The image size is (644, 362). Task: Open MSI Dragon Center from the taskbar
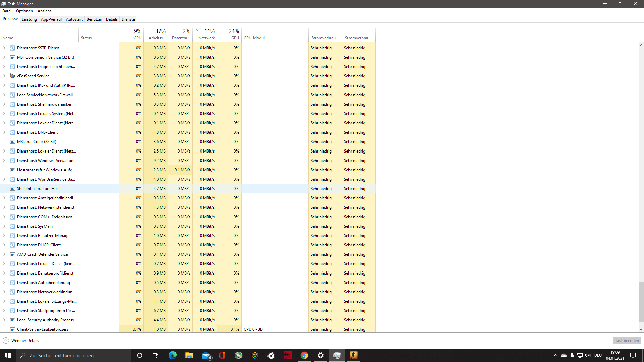(287, 355)
